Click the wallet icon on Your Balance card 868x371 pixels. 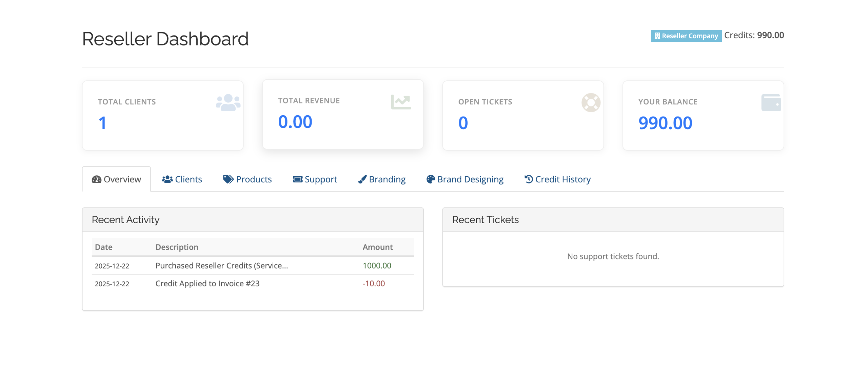(x=771, y=102)
